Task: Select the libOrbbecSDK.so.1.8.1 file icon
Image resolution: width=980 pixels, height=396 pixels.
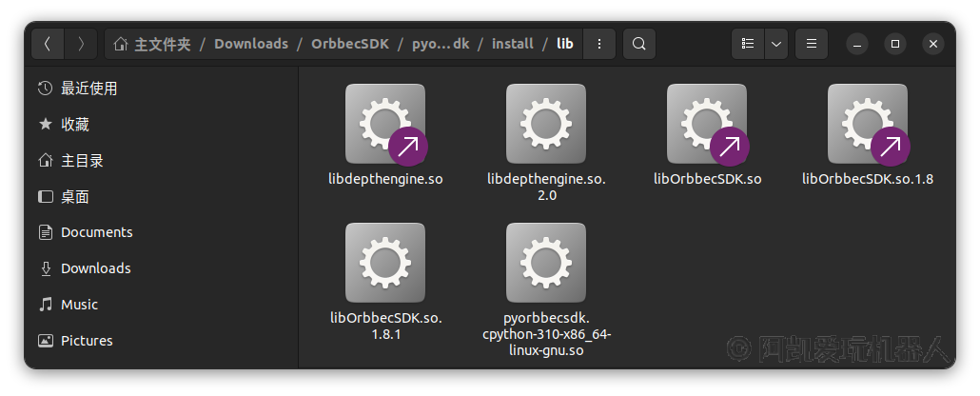Action: click(x=385, y=263)
